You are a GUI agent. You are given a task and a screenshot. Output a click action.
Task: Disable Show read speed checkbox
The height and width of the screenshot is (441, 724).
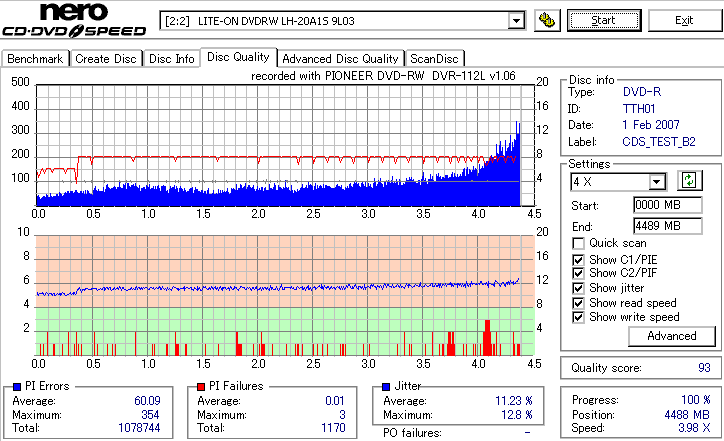point(578,303)
